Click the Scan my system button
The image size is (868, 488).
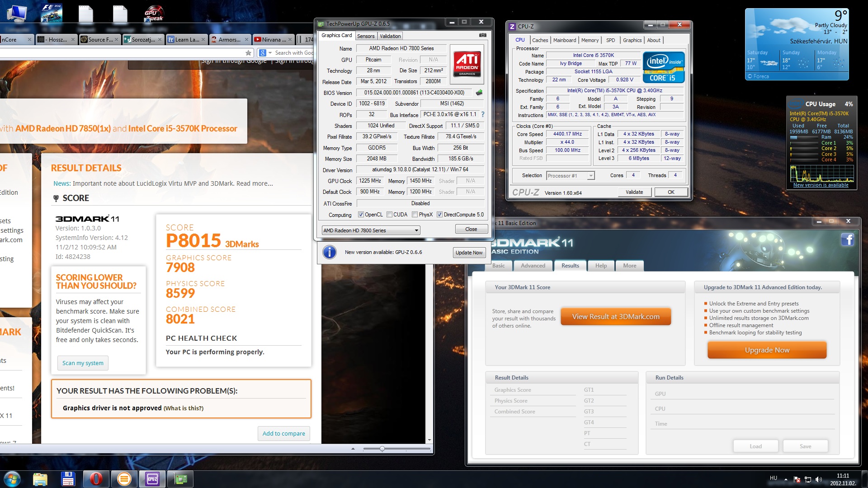[83, 363]
